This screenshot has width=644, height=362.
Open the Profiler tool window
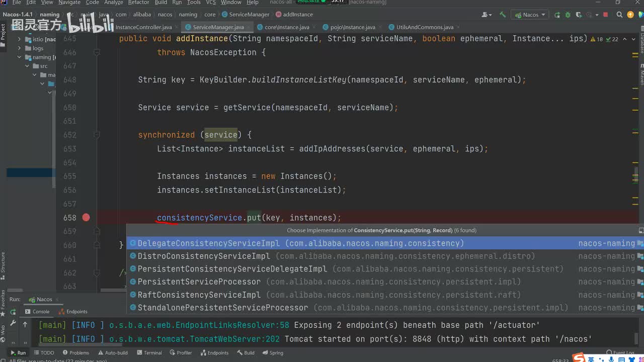click(181, 353)
